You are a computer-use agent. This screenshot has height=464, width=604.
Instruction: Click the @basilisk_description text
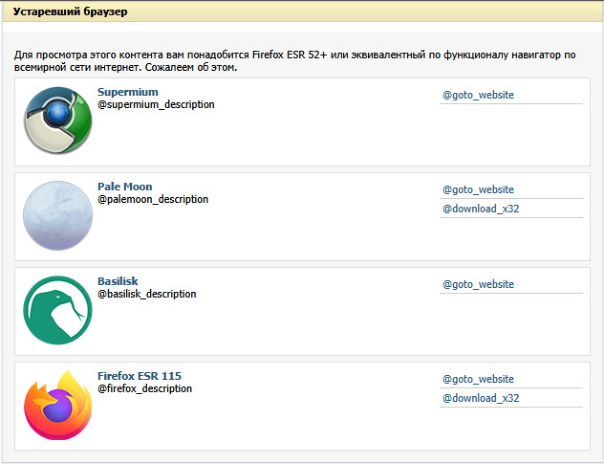point(147,294)
